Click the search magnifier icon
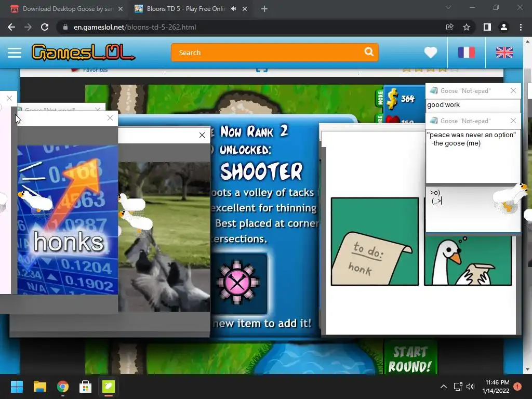 (x=369, y=52)
